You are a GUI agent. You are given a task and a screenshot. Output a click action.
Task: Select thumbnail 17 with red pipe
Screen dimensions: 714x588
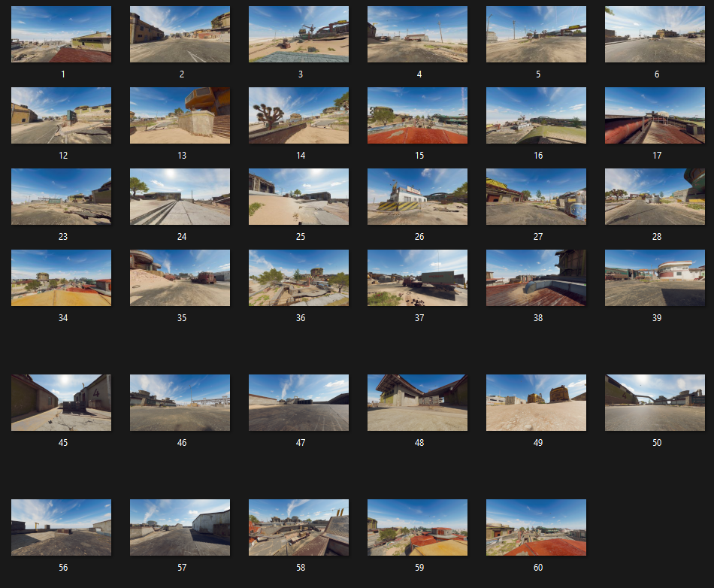[655, 115]
